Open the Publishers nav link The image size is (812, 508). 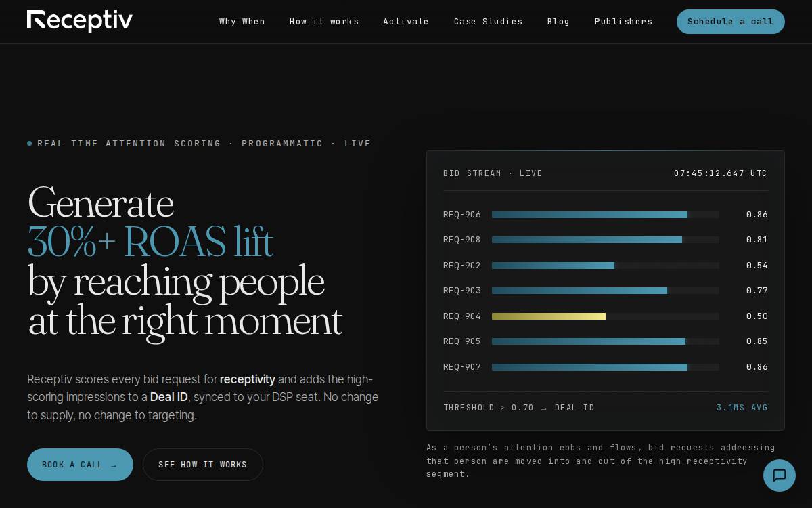623,22
